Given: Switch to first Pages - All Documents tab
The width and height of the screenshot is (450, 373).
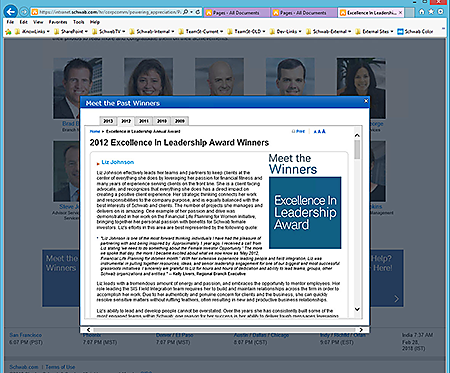Looking at the screenshot, I should click(x=236, y=13).
